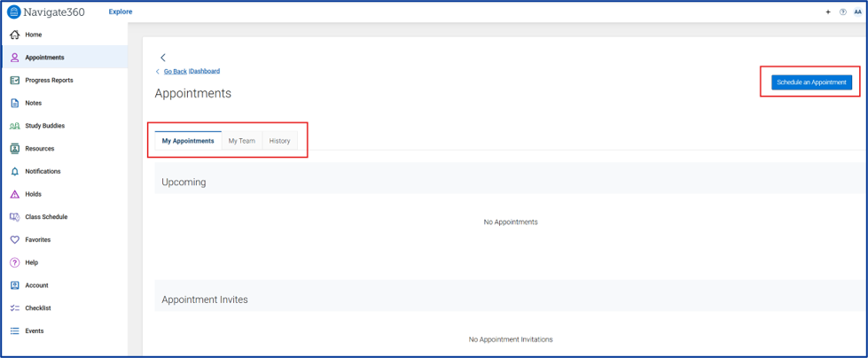Viewport: 868px width, 358px height.
Task: Click the plus icon in top bar
Action: point(828,12)
